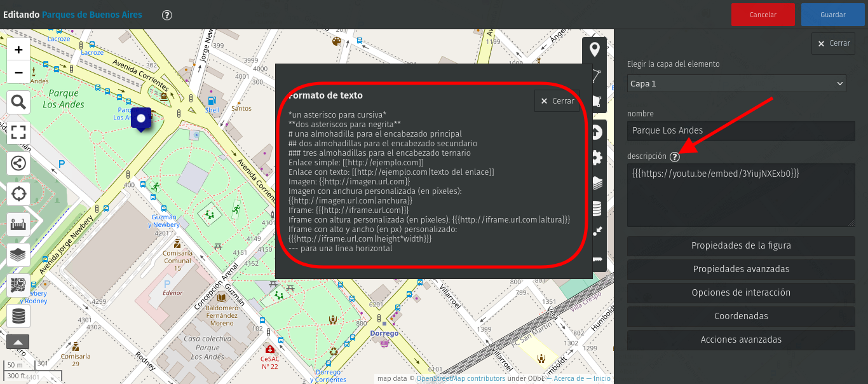Change the map background tiles
Viewport: 868px width, 384px height.
point(18,285)
